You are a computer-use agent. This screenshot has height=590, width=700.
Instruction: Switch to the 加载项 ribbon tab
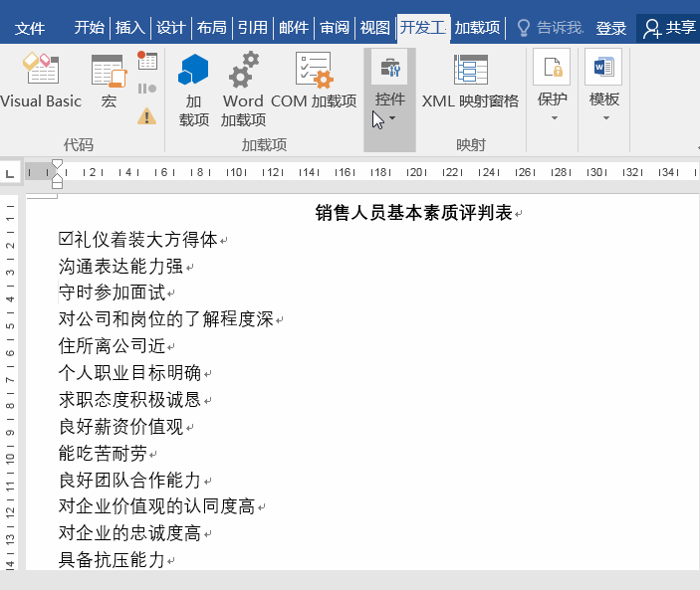coord(477,28)
